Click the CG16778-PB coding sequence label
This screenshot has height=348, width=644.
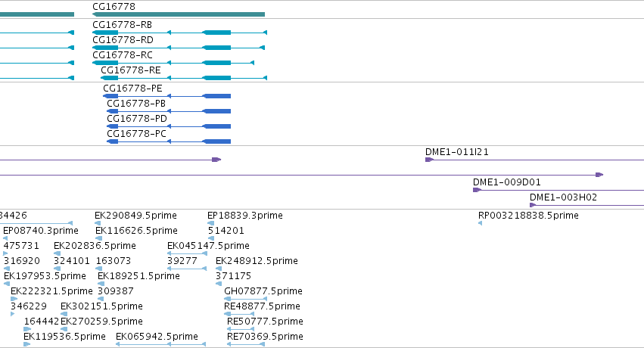point(136,104)
